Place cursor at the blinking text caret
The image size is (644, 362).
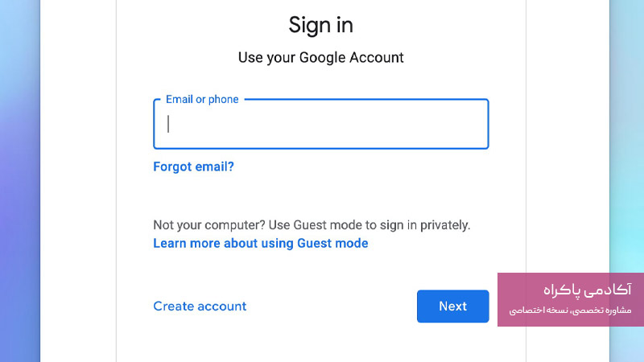(168, 124)
